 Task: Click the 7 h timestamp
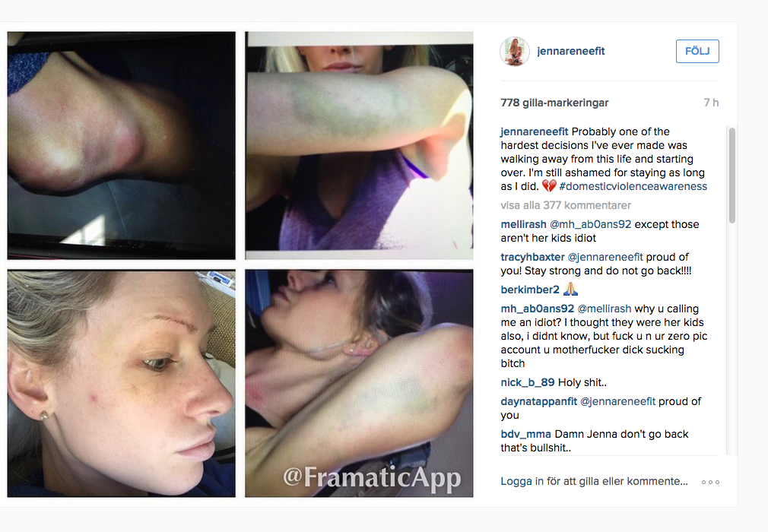pos(711,103)
